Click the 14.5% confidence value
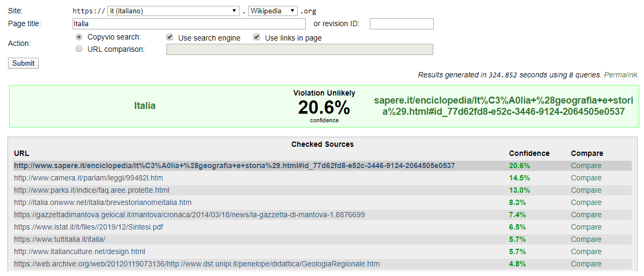This screenshot has width=644, height=276. [520, 178]
